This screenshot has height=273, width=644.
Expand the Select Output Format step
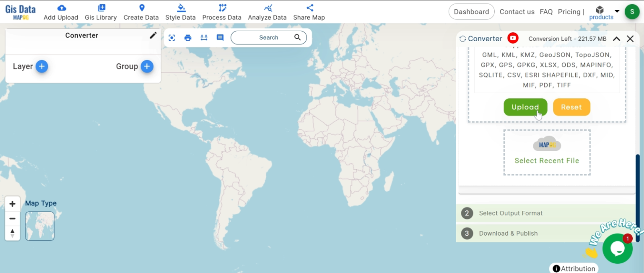tap(511, 213)
